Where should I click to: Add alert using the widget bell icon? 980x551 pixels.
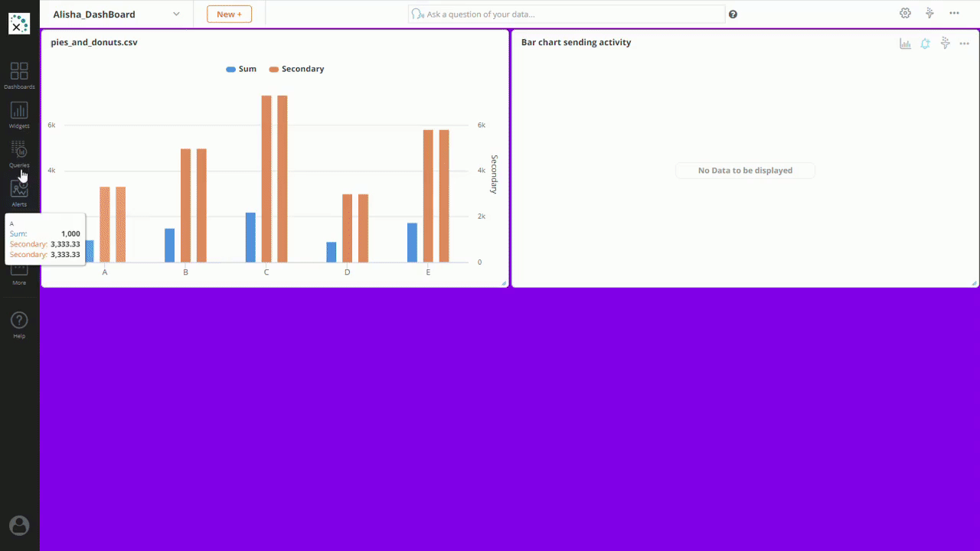tap(925, 44)
